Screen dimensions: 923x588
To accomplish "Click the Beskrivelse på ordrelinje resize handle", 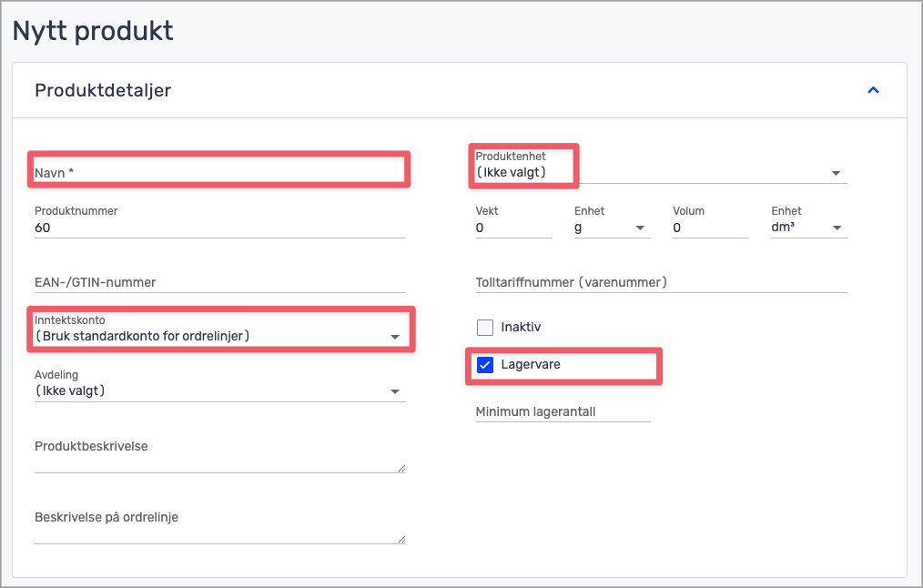I will pos(401,539).
